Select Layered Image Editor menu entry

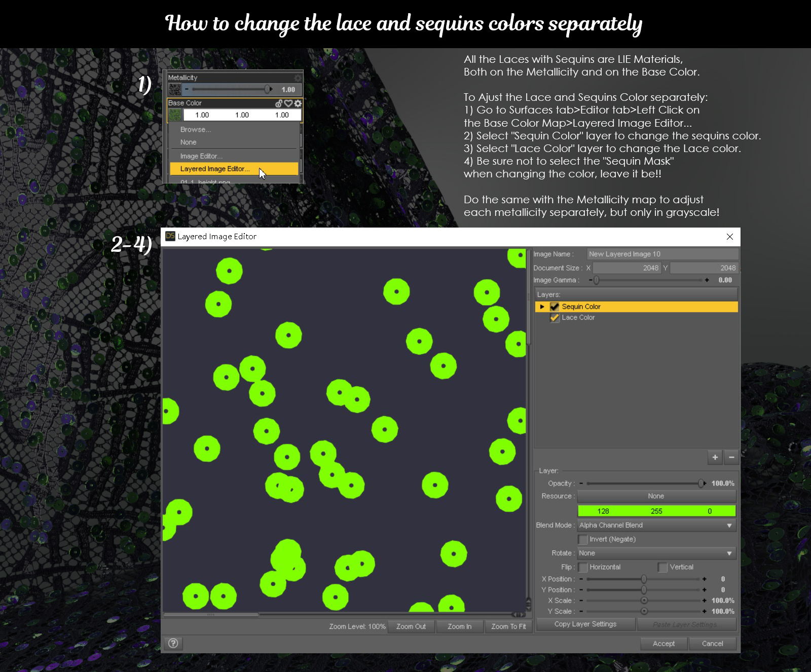point(234,169)
